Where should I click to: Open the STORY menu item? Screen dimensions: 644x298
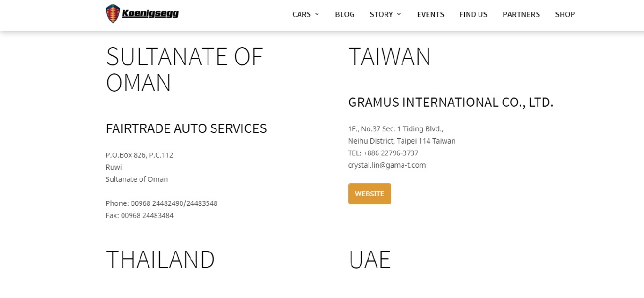click(381, 14)
